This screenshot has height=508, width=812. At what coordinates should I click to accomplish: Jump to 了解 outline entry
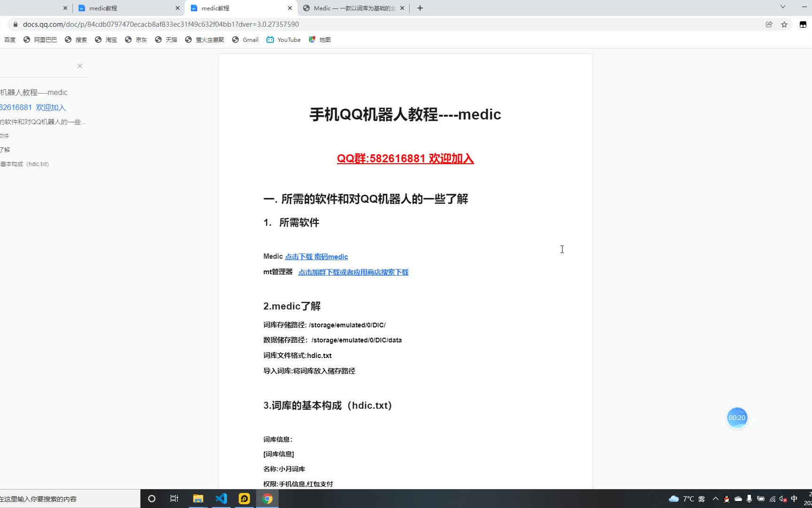[x=5, y=150]
